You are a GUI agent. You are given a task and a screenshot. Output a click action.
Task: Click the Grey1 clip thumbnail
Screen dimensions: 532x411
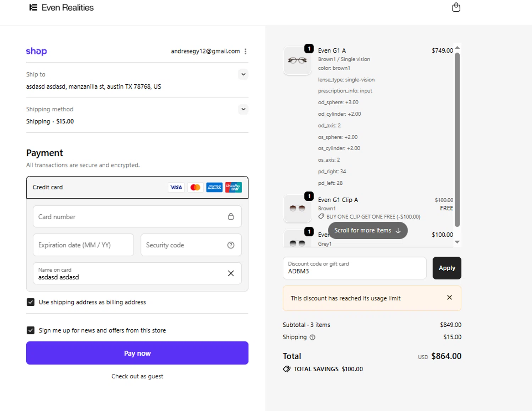coord(297,238)
